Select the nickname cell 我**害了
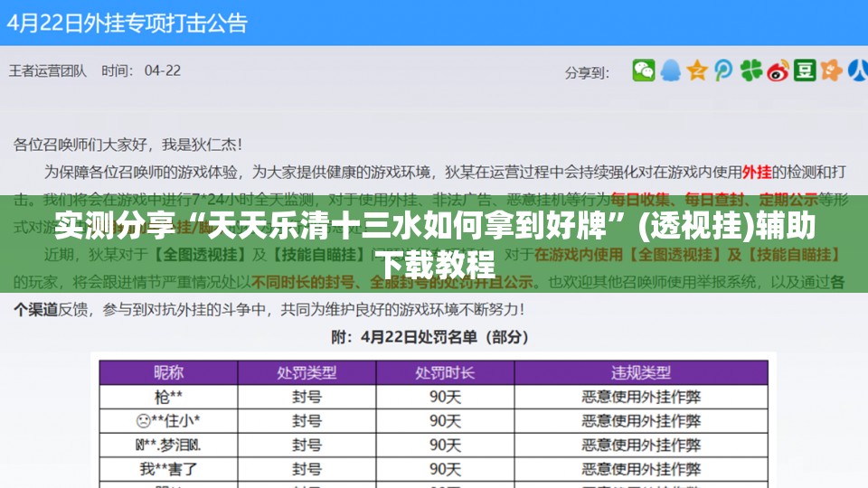 (x=168, y=469)
